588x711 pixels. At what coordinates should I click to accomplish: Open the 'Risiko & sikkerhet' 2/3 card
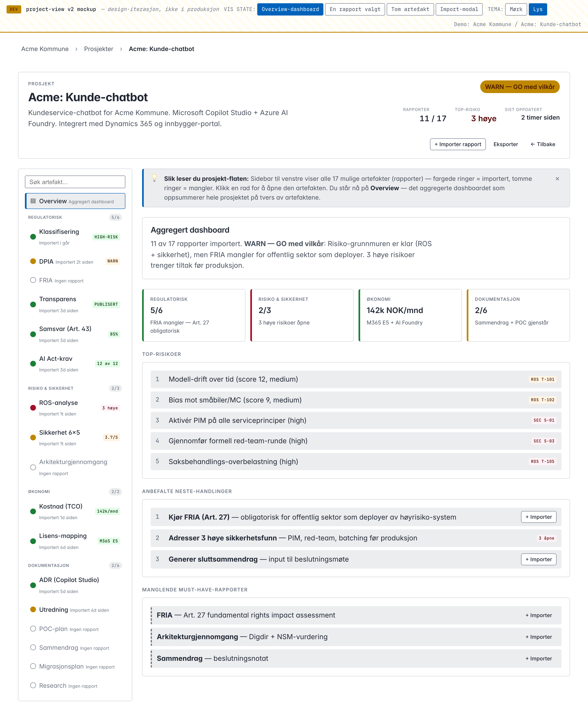(302, 315)
